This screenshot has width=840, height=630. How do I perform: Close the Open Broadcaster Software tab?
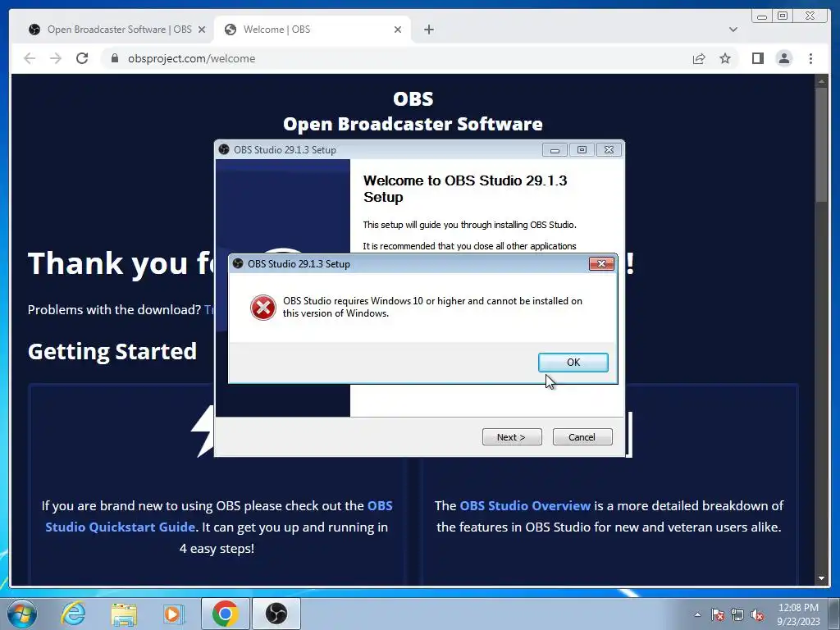[x=202, y=30]
